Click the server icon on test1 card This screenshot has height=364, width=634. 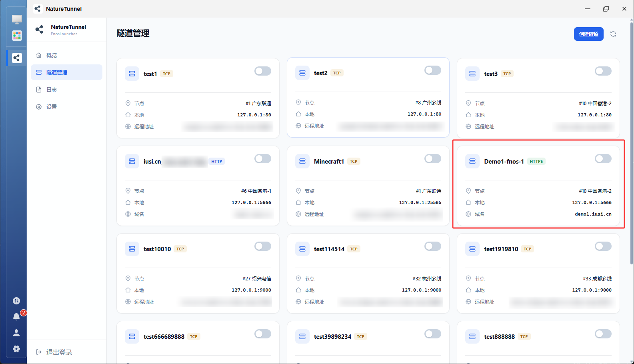point(132,74)
